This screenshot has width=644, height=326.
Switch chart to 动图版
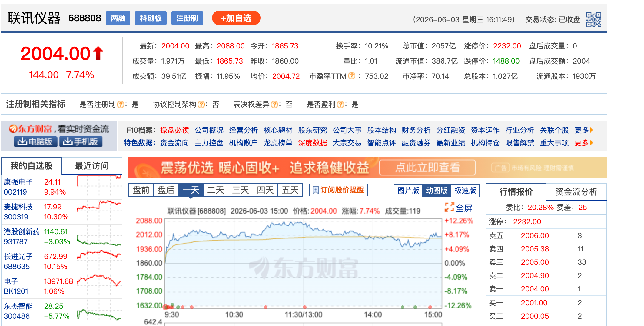point(437,191)
